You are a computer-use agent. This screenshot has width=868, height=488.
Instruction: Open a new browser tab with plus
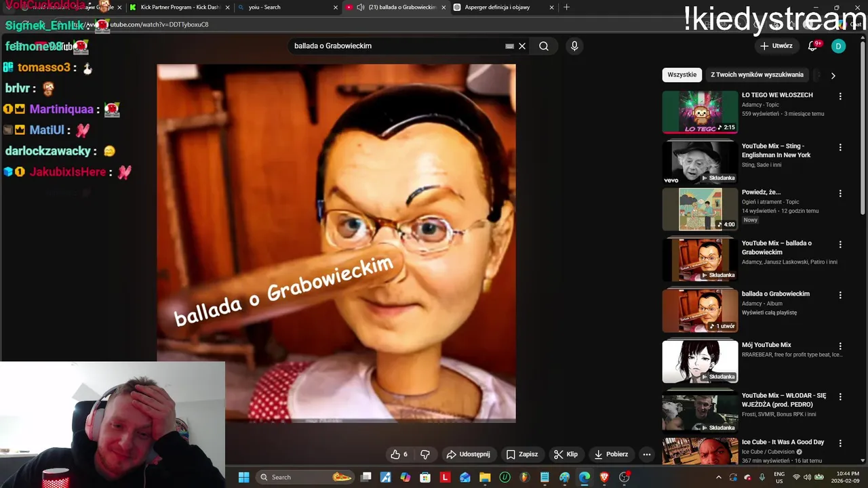(x=567, y=7)
